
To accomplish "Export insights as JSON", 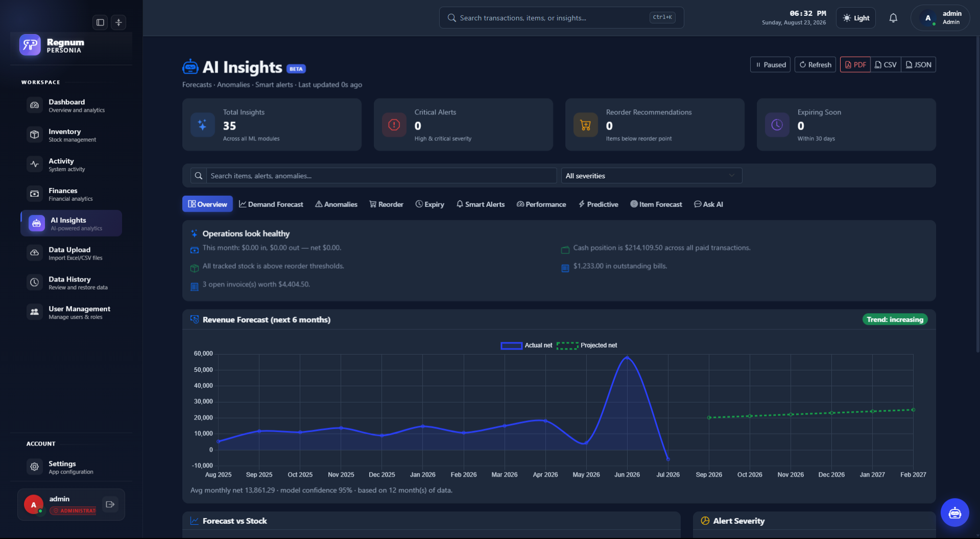I will (918, 65).
